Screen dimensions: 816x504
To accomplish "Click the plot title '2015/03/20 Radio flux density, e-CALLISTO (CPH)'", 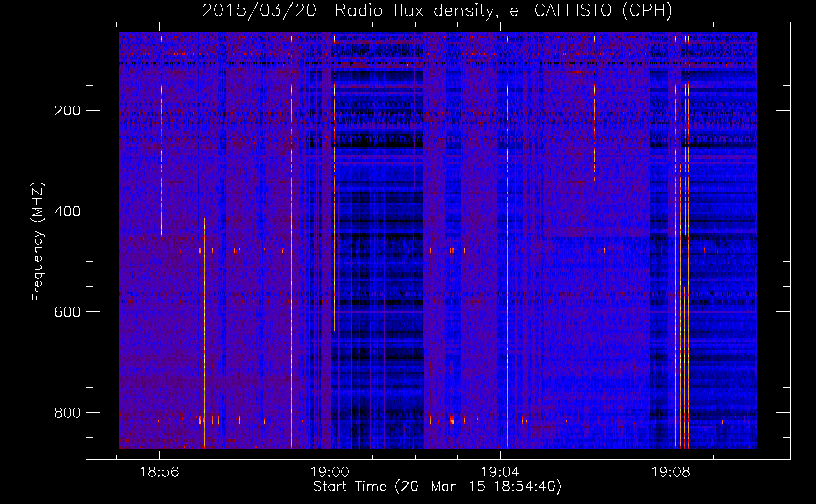I will pos(437,10).
